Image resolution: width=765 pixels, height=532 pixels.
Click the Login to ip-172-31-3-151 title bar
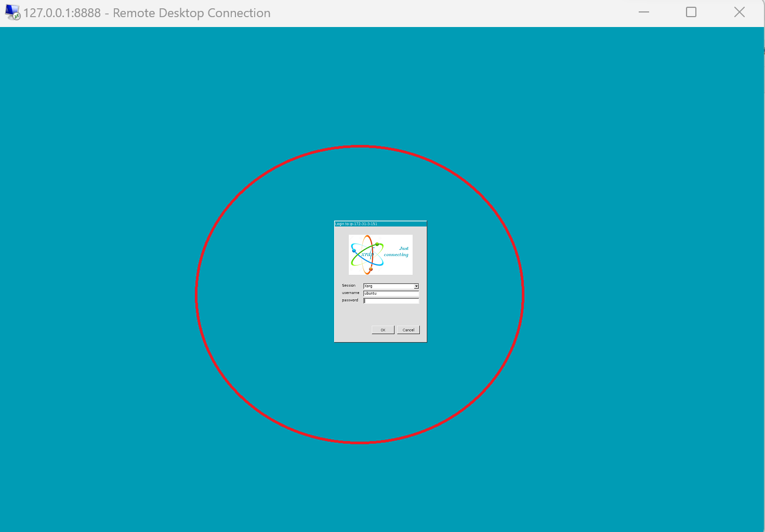[x=380, y=224]
